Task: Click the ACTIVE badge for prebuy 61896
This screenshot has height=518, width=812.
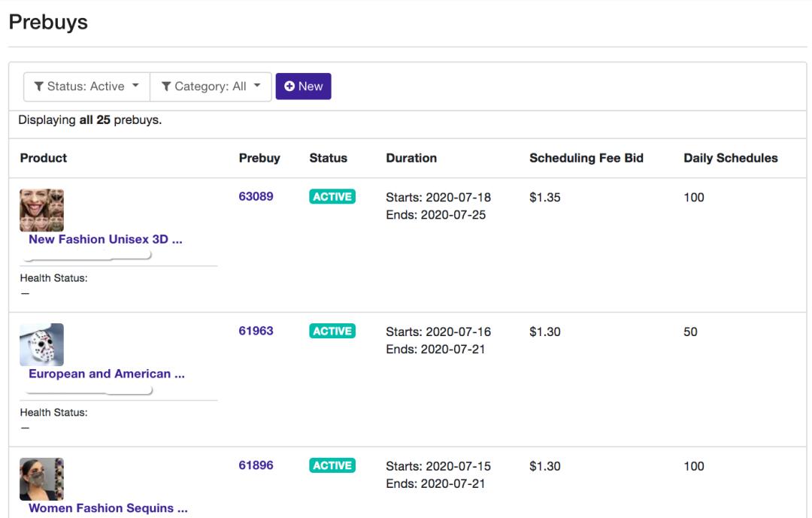Action: pyautogui.click(x=332, y=466)
